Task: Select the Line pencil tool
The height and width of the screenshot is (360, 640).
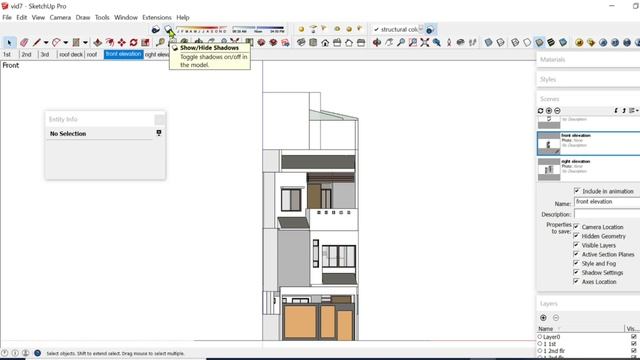Action: click(37, 42)
